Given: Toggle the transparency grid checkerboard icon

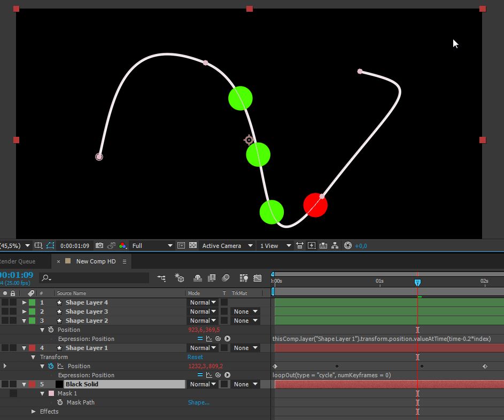Looking at the screenshot, I should (193, 245).
